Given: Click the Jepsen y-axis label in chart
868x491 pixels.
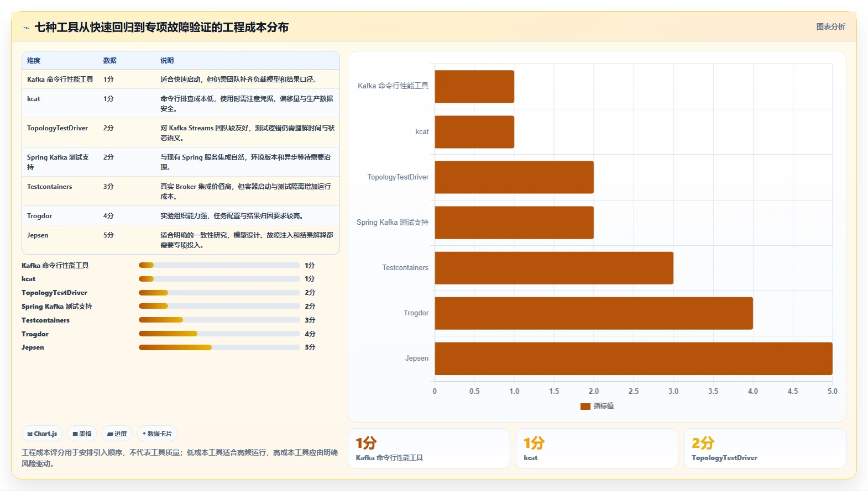Looking at the screenshot, I should [x=417, y=358].
